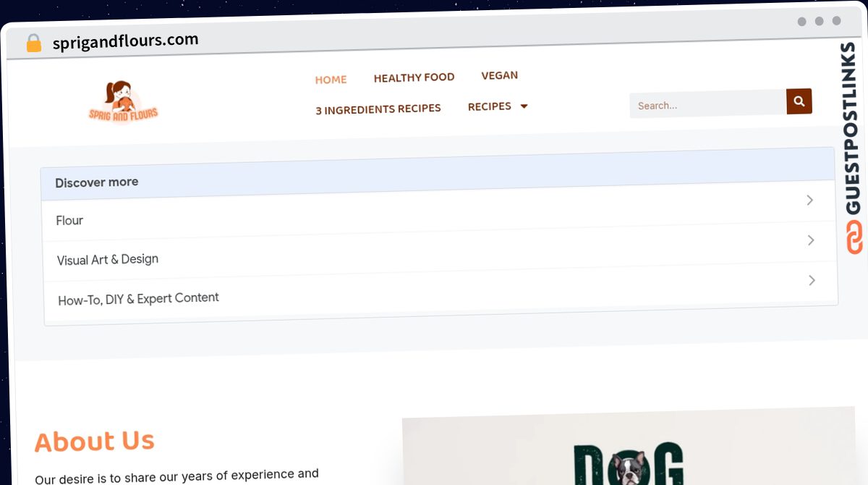Click the search magnifier button

coord(799,101)
